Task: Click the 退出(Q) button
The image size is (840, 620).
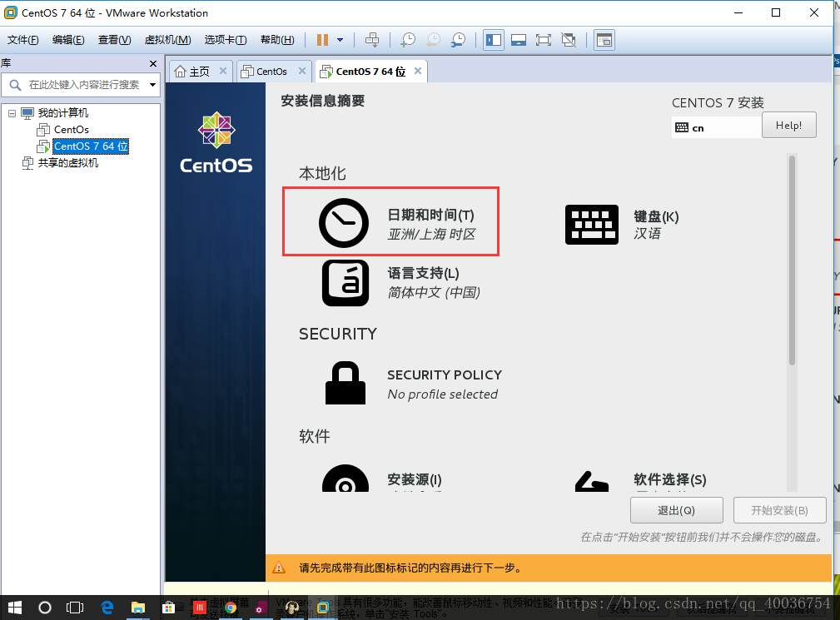Action: [677, 510]
